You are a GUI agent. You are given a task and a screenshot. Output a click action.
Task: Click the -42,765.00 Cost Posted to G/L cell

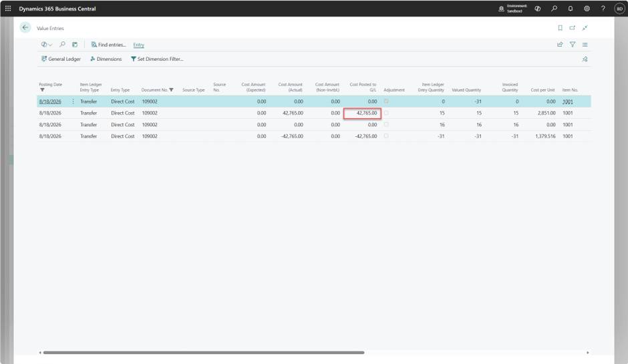point(365,136)
